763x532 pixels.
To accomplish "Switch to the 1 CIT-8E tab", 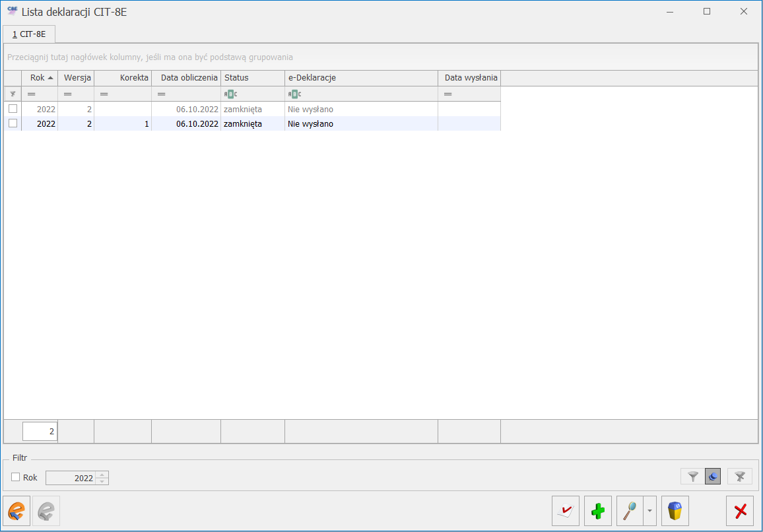I will [x=28, y=34].
